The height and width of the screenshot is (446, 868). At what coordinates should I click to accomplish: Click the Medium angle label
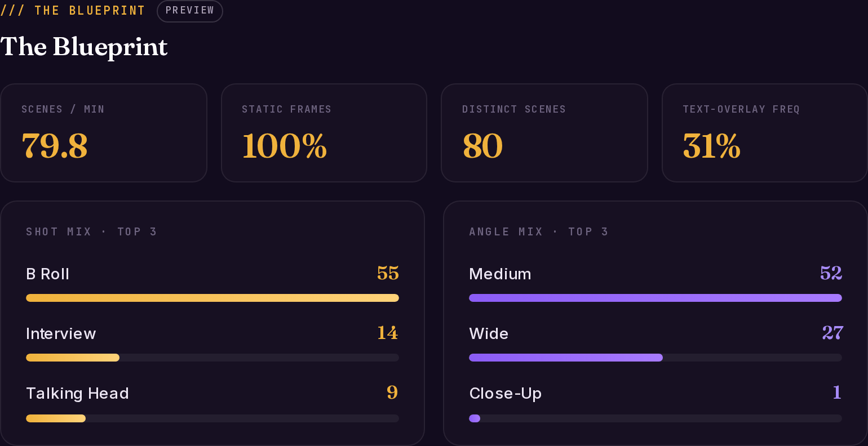[x=500, y=274]
